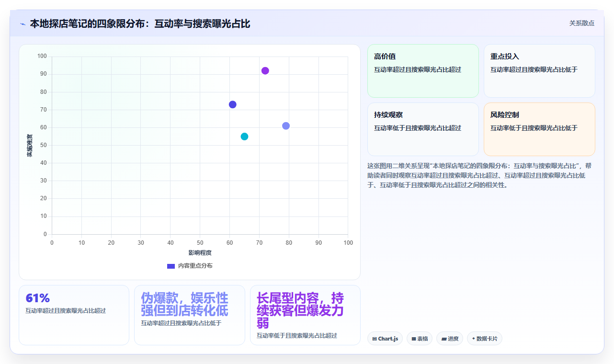Viewport: 614px width, 364px height.
Task: Click the 进度 chip
Action: tap(450, 339)
